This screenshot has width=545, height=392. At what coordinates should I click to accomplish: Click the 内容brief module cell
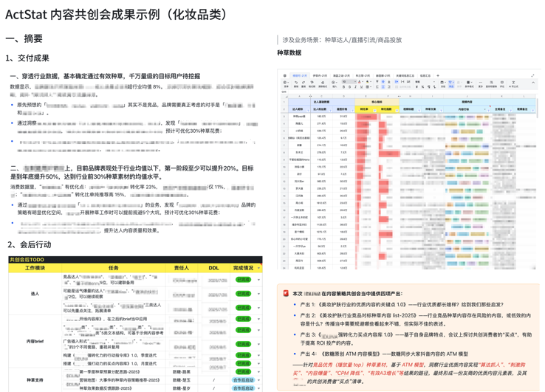point(35,341)
